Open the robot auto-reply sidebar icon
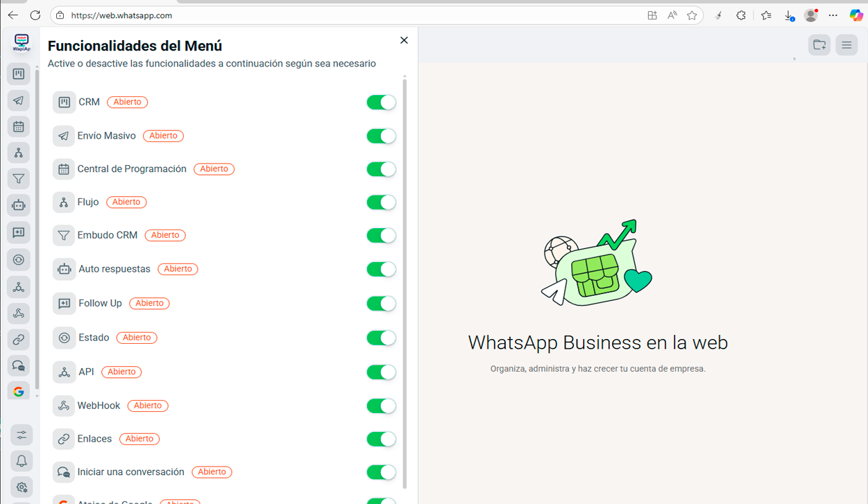Screen dimensions: 868x504 click(x=19, y=205)
